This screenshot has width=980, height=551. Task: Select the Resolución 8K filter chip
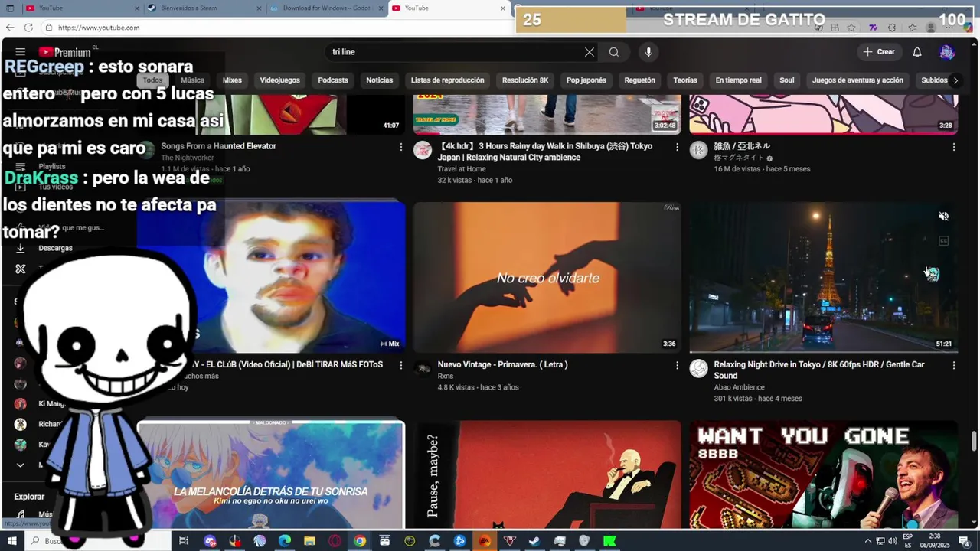(x=525, y=80)
